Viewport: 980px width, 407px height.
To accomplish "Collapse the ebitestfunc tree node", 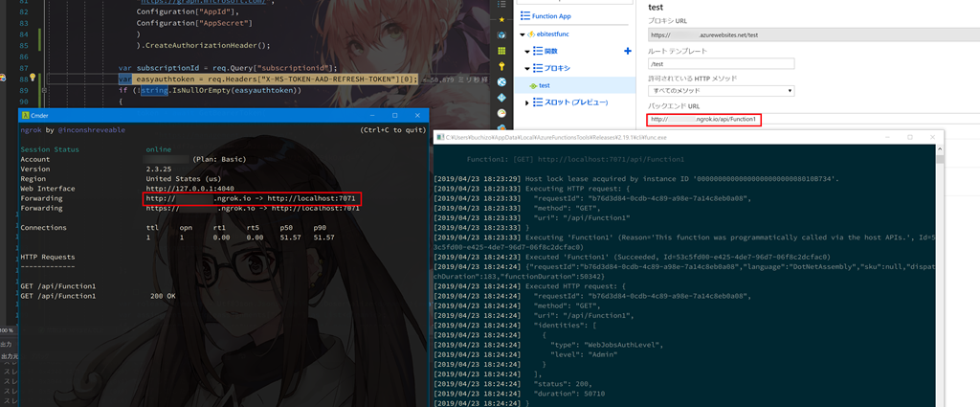I will [x=523, y=34].
